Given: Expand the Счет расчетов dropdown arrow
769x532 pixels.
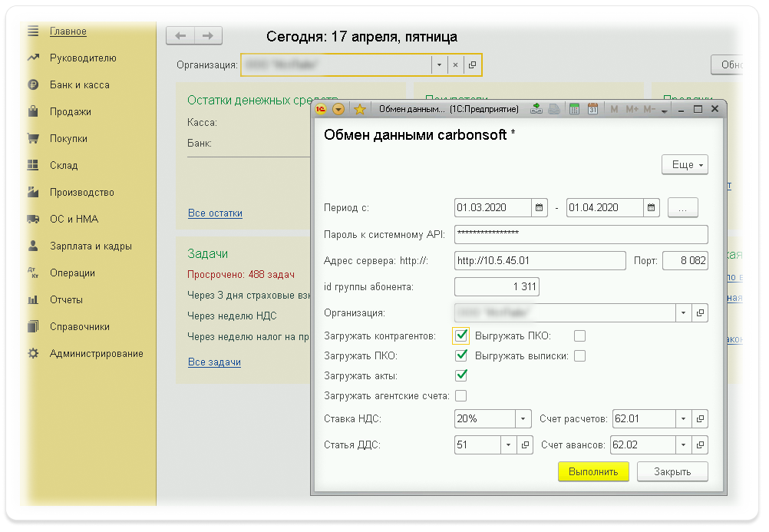Looking at the screenshot, I should (x=683, y=418).
